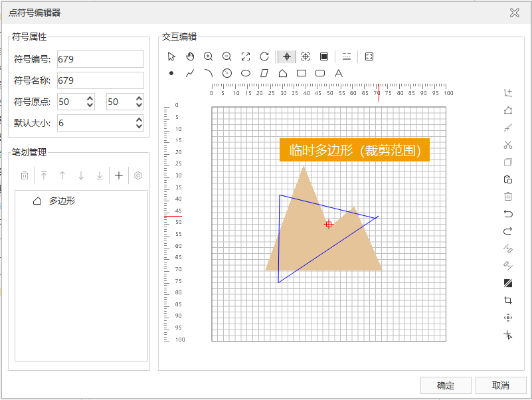532x400 pixels.
Task: Select the 多边形 stroke in list
Action: (x=62, y=201)
